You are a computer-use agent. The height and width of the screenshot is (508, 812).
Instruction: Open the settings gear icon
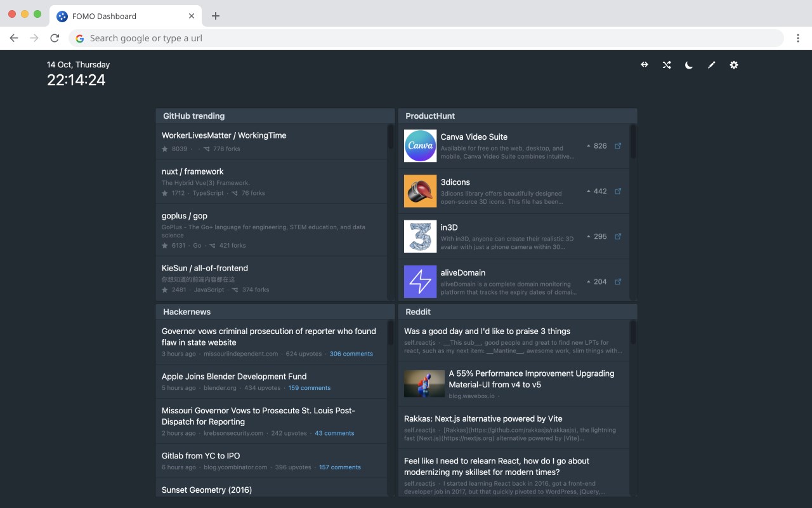(734, 65)
